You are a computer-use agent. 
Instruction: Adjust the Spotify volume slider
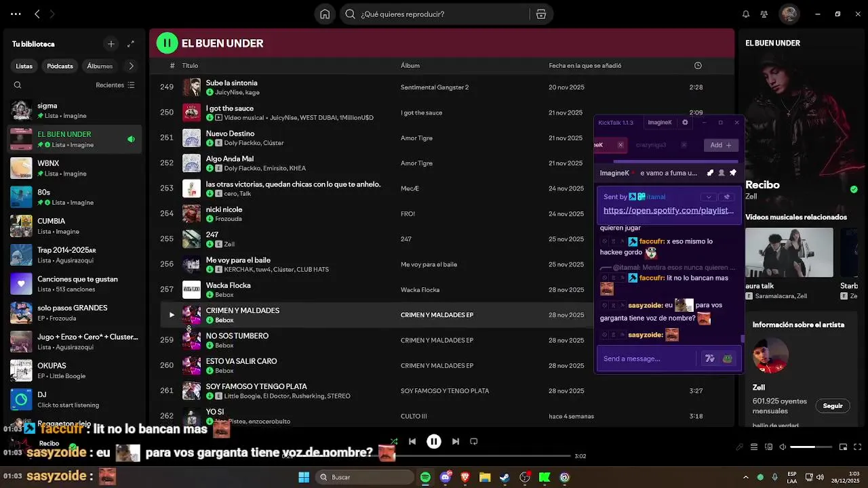pos(812,447)
